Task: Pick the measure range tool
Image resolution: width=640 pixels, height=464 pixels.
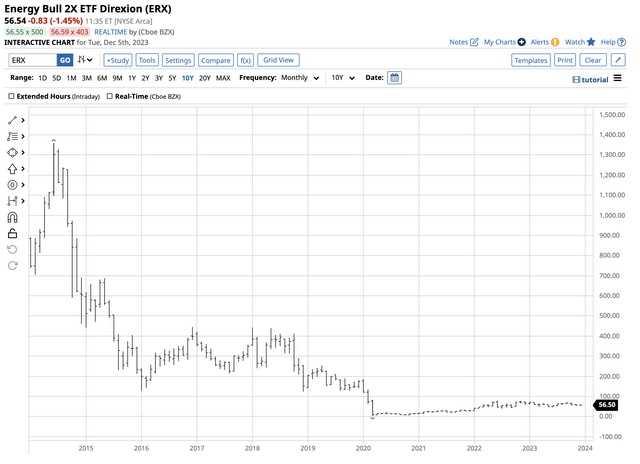Action: point(12,201)
